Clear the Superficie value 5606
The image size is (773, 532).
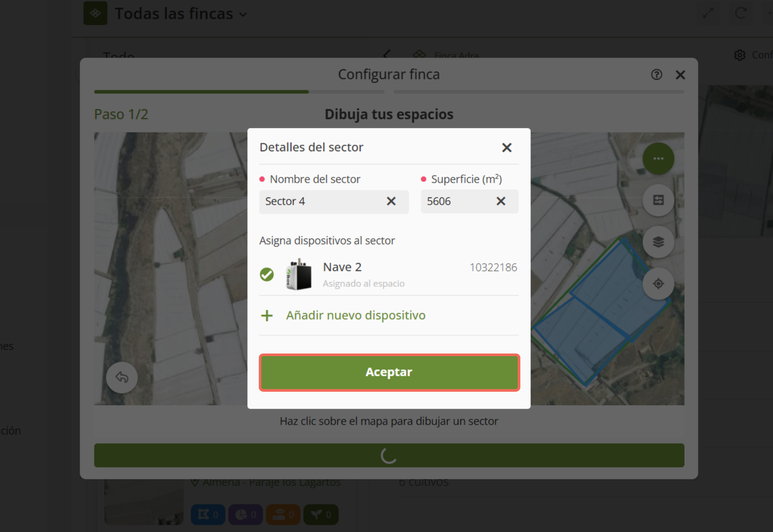(501, 201)
